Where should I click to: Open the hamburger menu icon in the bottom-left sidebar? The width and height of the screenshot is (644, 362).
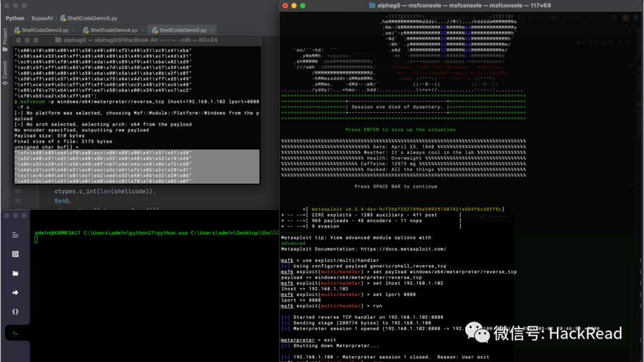15,235
